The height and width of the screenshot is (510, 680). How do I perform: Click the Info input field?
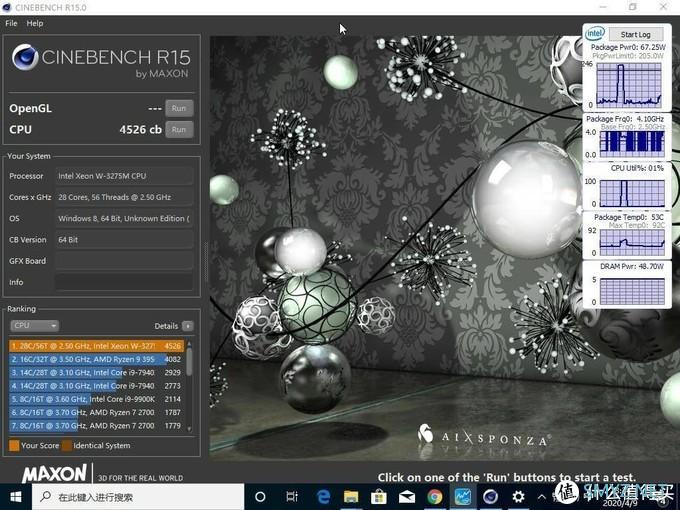click(x=124, y=282)
